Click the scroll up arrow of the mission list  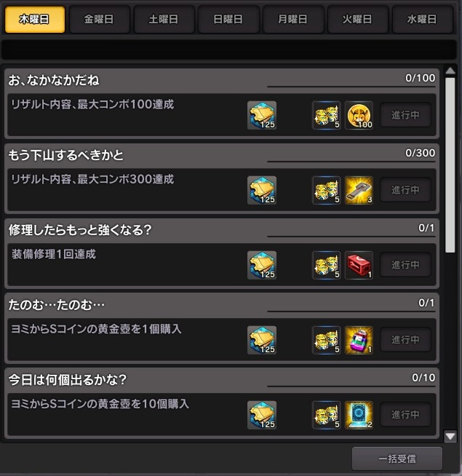450,71
